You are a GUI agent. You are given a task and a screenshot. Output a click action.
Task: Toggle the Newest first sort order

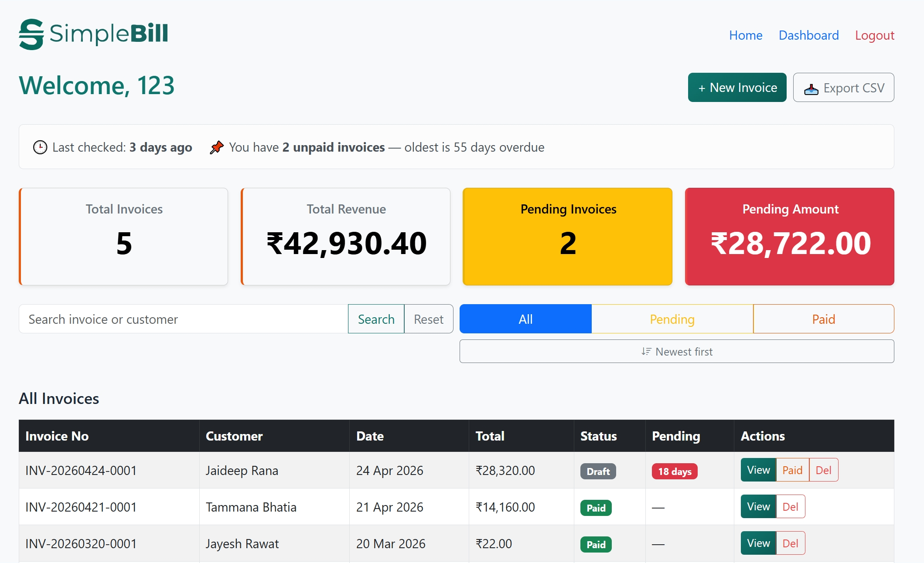677,351
